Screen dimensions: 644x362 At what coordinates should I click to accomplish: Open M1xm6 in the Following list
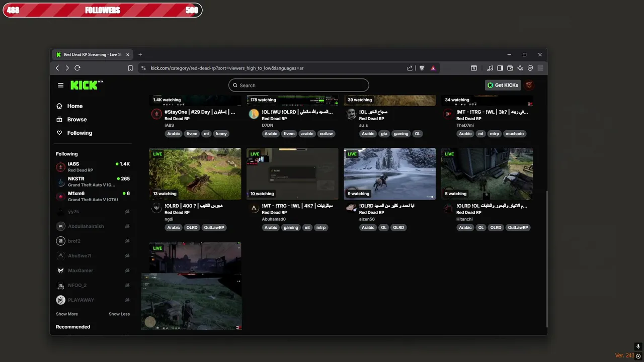(93, 196)
